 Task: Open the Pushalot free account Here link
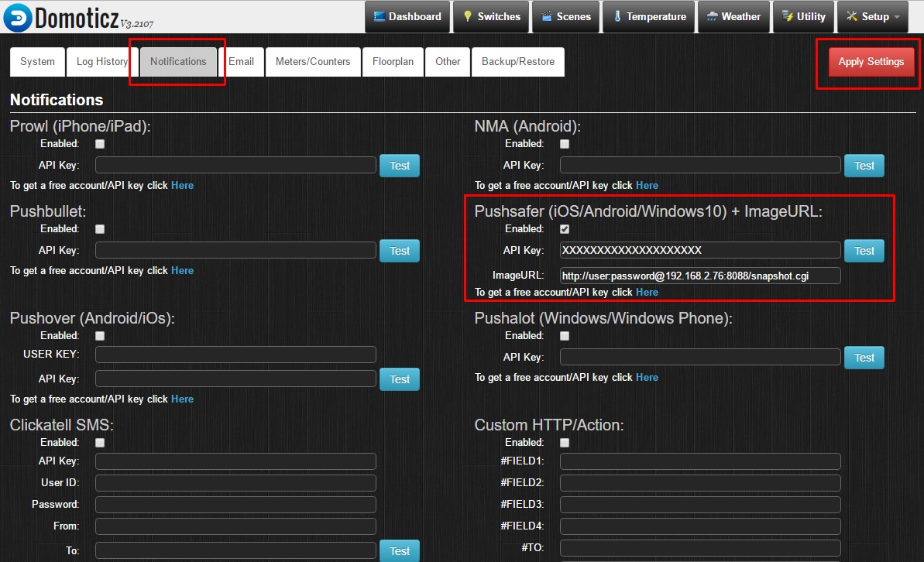pyautogui.click(x=647, y=378)
